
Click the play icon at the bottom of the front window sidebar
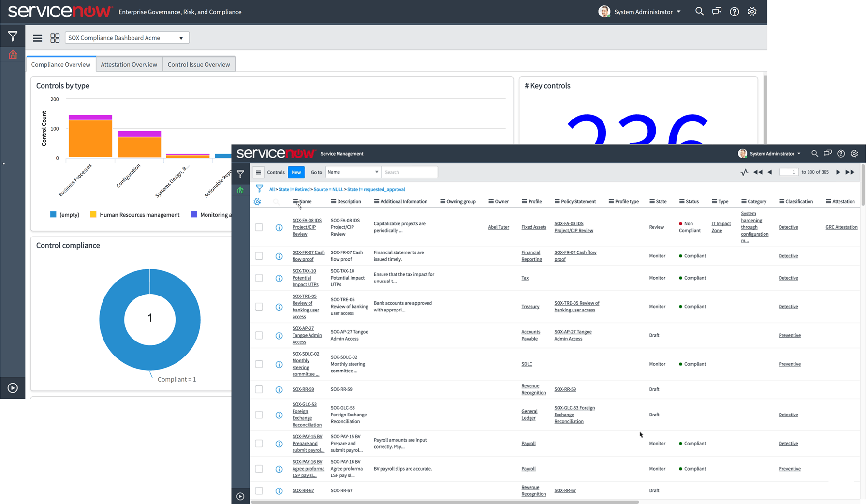pyautogui.click(x=240, y=496)
